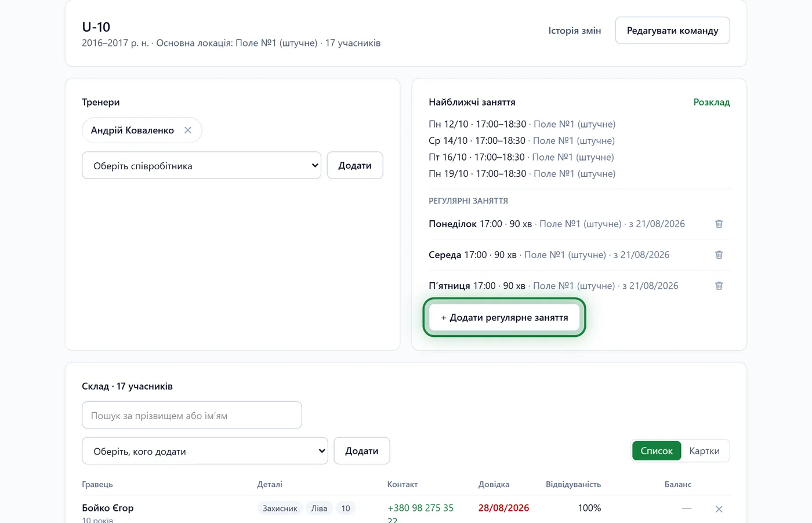This screenshot has width=812, height=523.
Task: Open the Розклад link
Action: (x=712, y=102)
